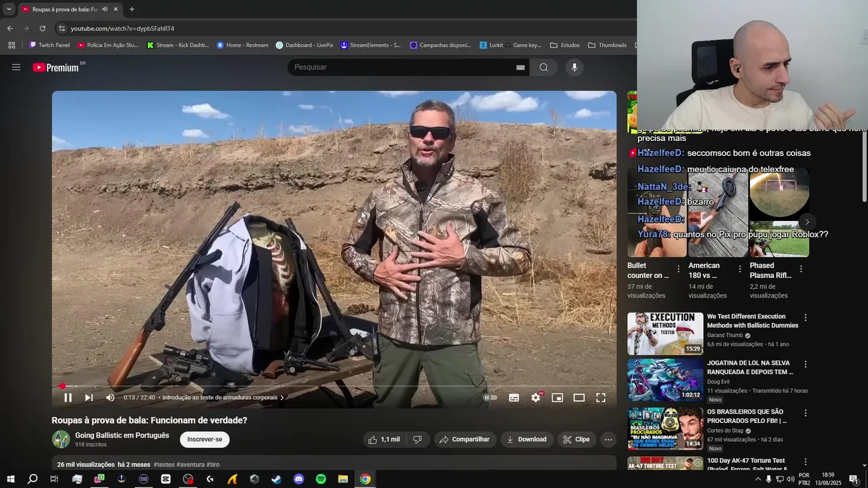Click the #tiro hashtag
This screenshot has width=868, height=488.
point(213,465)
